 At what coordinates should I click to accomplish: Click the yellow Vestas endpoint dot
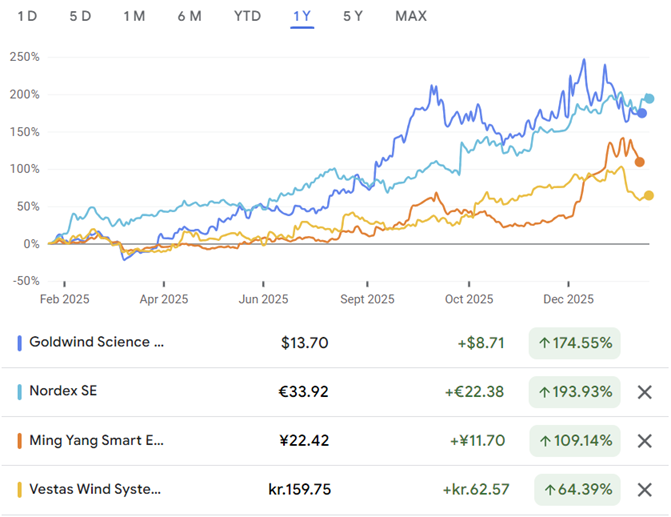tap(649, 196)
